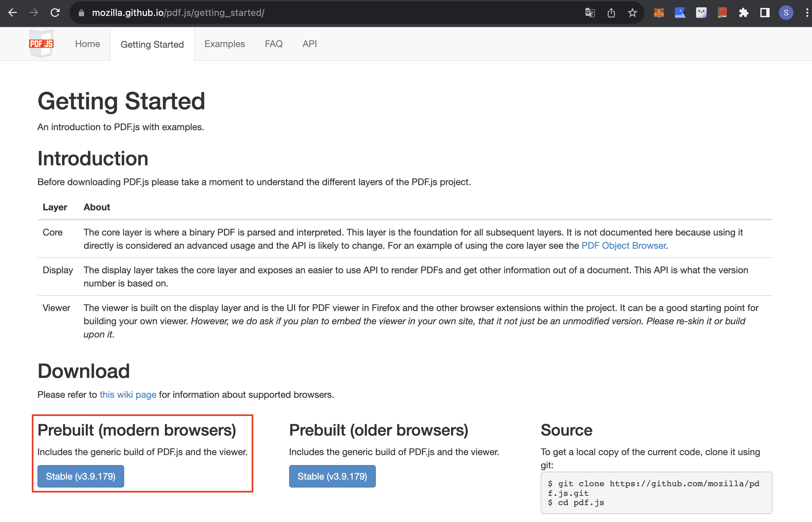Click the PDF.js logo icon
This screenshot has width=812, height=522.
coord(41,43)
